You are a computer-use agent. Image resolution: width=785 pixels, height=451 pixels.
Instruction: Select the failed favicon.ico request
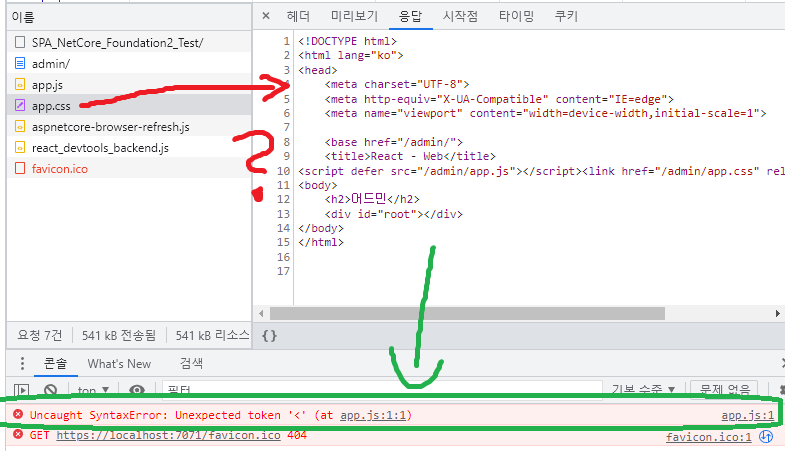pyautogui.click(x=129, y=168)
